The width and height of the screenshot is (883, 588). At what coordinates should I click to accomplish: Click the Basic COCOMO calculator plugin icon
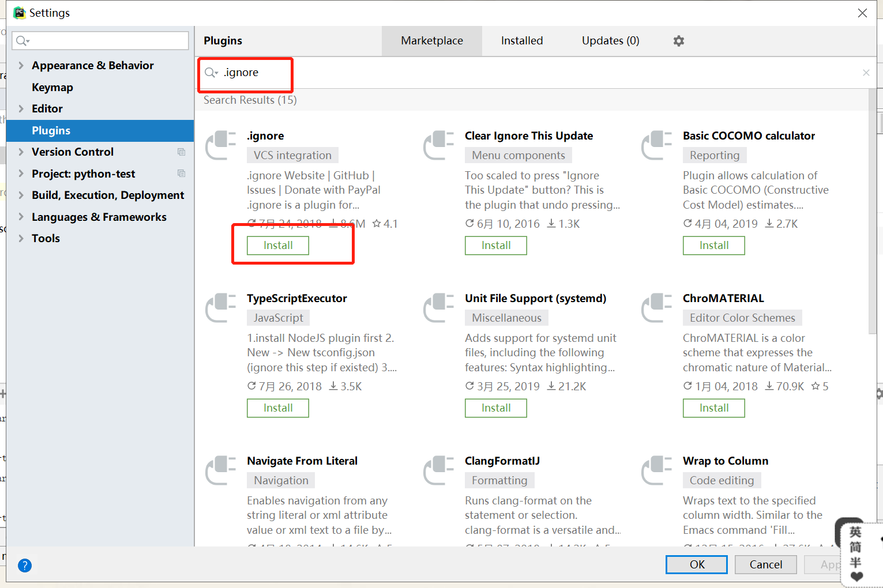pyautogui.click(x=657, y=145)
